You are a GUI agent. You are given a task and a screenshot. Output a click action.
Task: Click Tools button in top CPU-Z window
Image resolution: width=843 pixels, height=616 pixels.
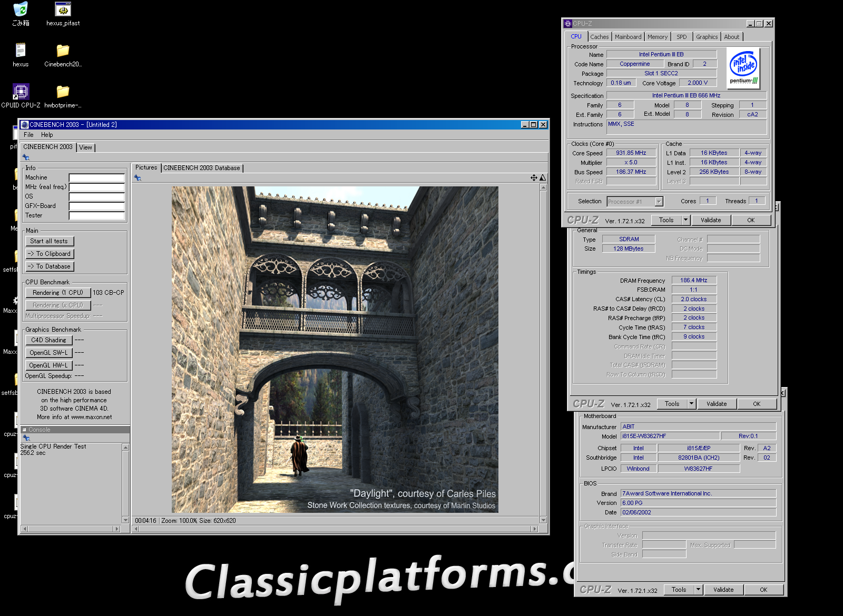pyautogui.click(x=666, y=220)
